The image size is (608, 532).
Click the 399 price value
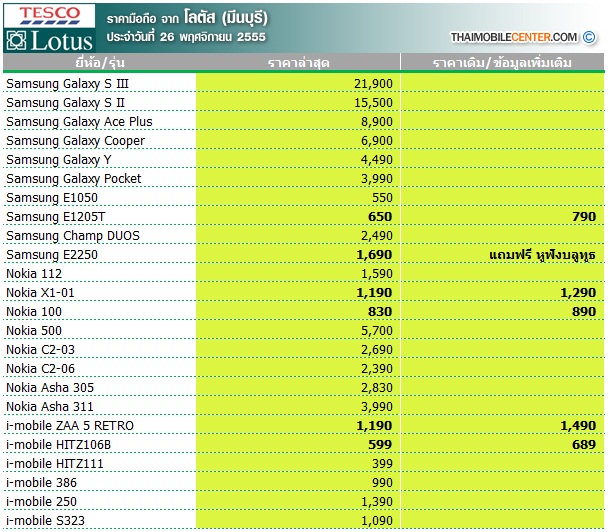[382, 463]
